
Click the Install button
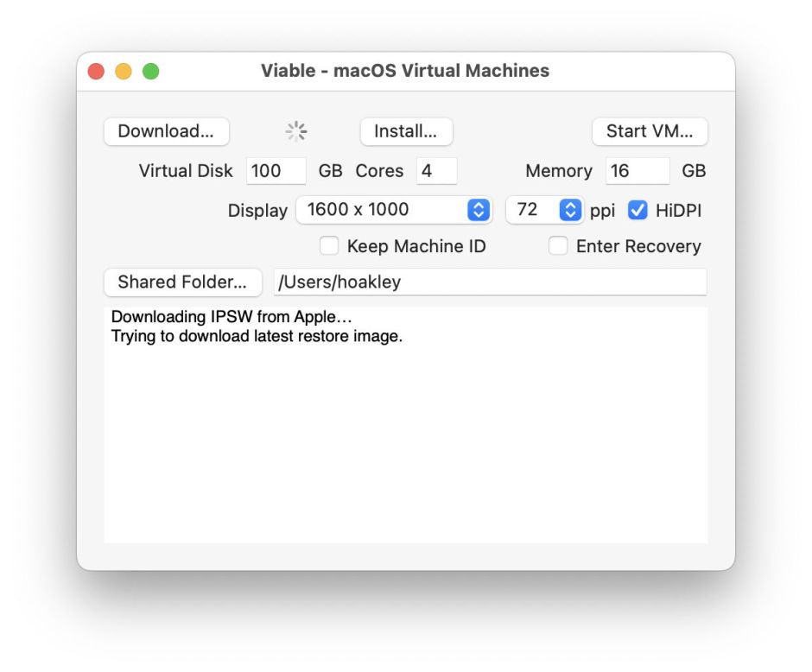click(406, 131)
